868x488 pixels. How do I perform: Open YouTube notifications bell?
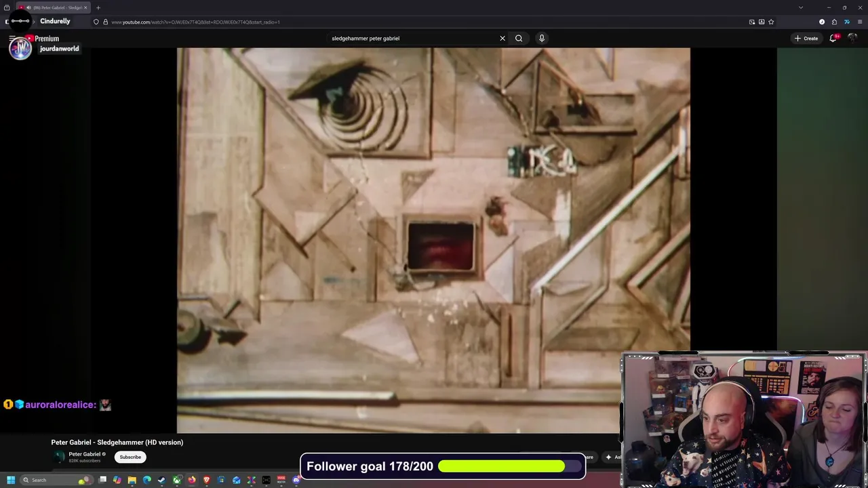pyautogui.click(x=833, y=39)
